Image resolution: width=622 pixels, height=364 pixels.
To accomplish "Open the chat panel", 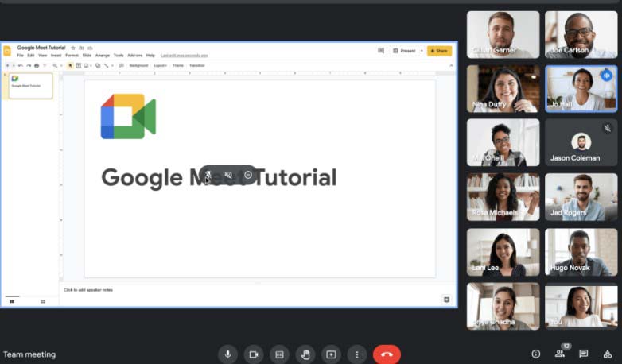I will coord(584,354).
